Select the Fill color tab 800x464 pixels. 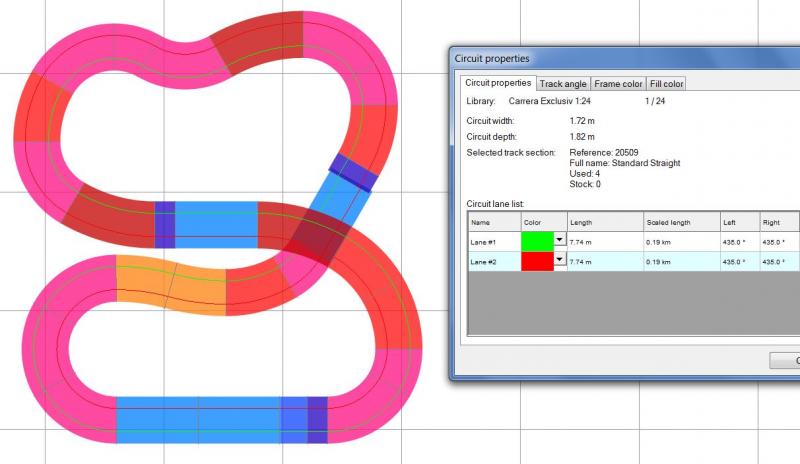click(x=666, y=84)
